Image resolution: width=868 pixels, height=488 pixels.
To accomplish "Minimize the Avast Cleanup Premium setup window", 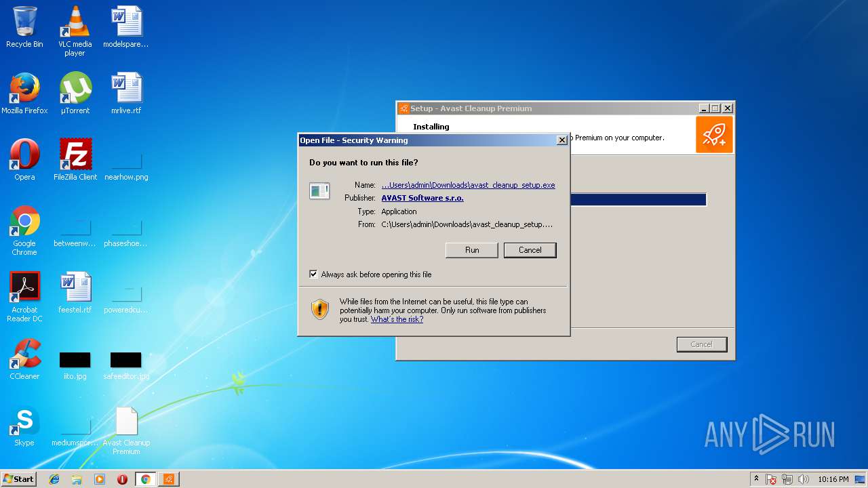I will coord(703,108).
